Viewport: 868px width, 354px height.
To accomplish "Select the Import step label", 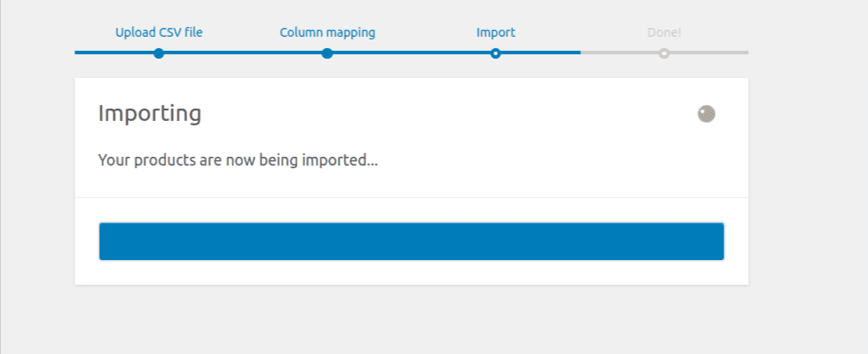I will [x=495, y=32].
